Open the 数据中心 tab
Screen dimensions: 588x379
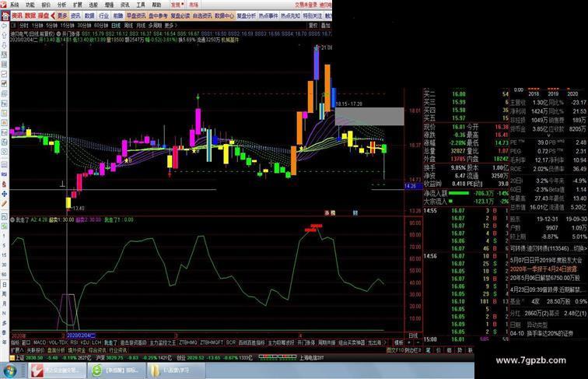[224, 16]
